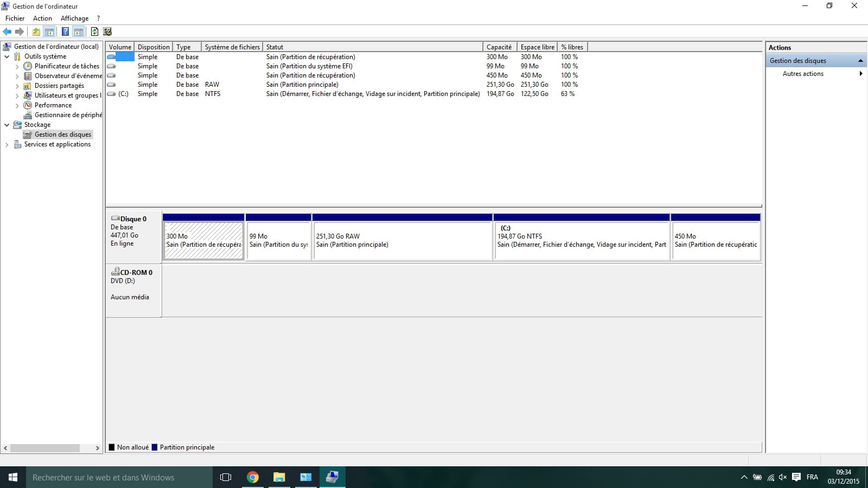Click the Dossiers partagés folder icon

[x=28, y=86]
